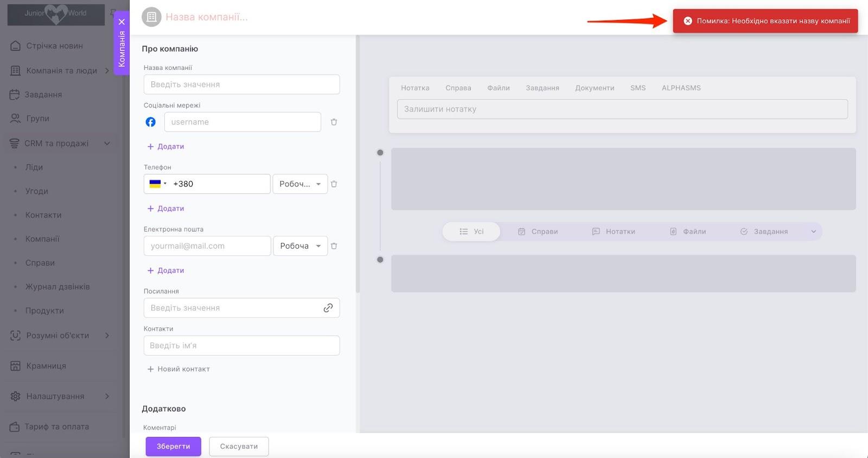Focus the Контакти name field
This screenshot has width=868, height=458.
click(241, 345)
